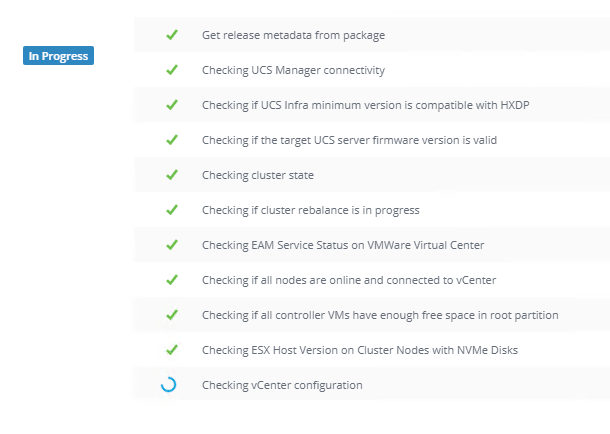Click checkmark for nodes online check

tap(171, 280)
